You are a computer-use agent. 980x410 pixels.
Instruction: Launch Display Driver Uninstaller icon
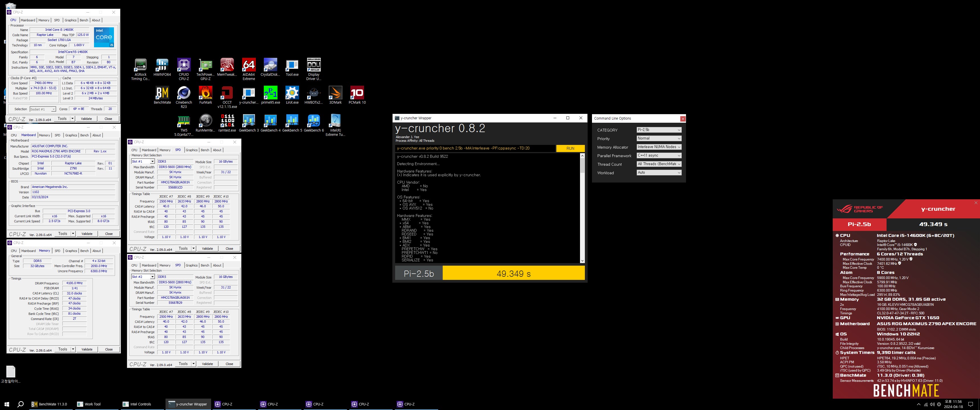pos(314,69)
